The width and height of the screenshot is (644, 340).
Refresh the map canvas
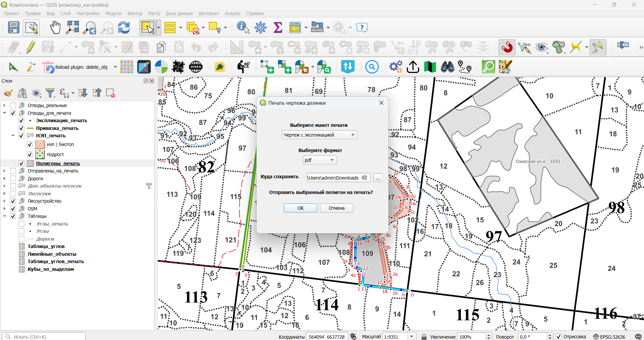pos(124,28)
